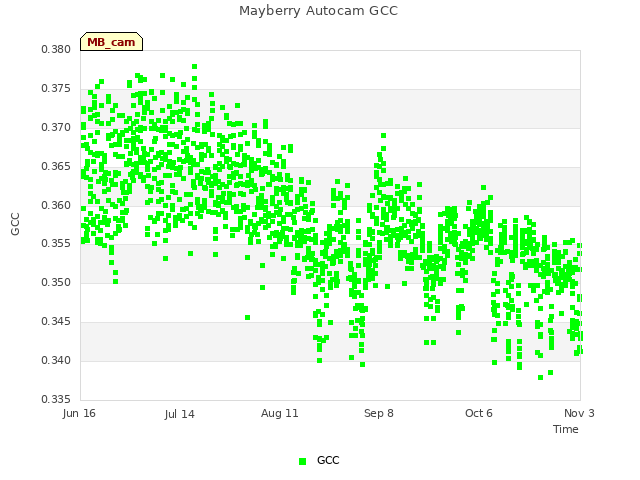Click the Oct 6 x-axis label
The width and height of the screenshot is (640, 480).
pyautogui.click(x=479, y=413)
